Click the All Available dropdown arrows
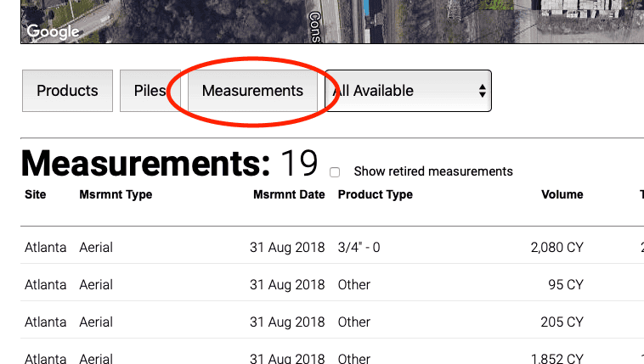 pos(482,91)
